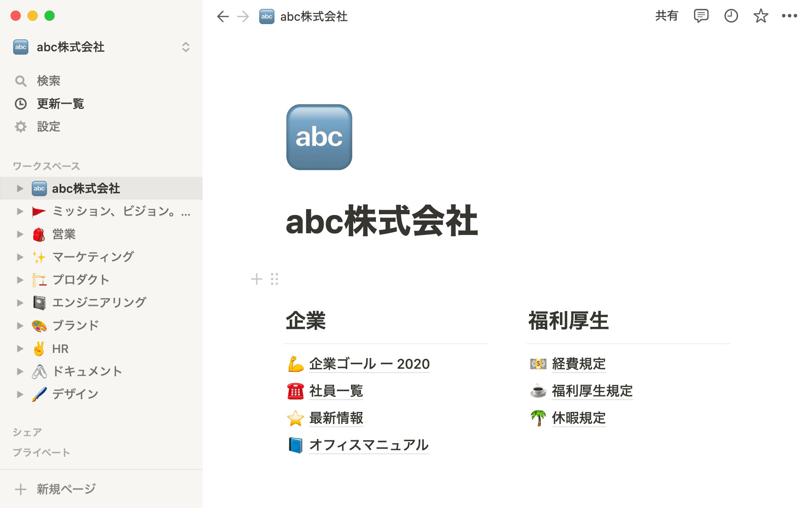Open the page options ellipsis menu
Screen dimensions: 812x508
click(x=789, y=16)
